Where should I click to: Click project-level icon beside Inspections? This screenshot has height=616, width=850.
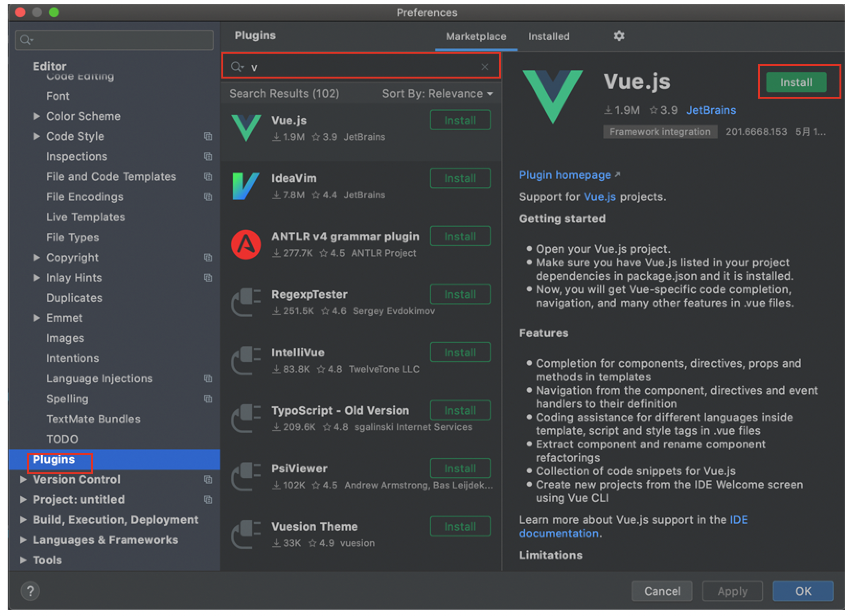(208, 157)
